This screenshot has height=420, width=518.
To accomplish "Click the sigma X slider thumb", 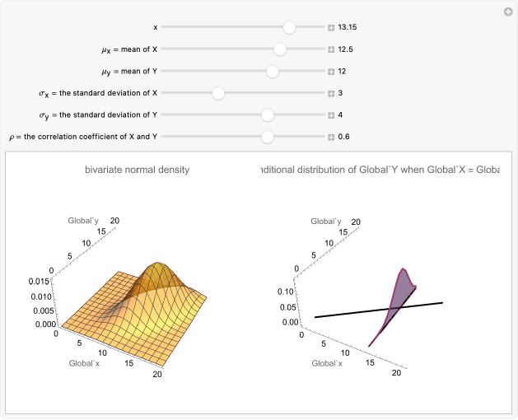I will pyautogui.click(x=218, y=93).
